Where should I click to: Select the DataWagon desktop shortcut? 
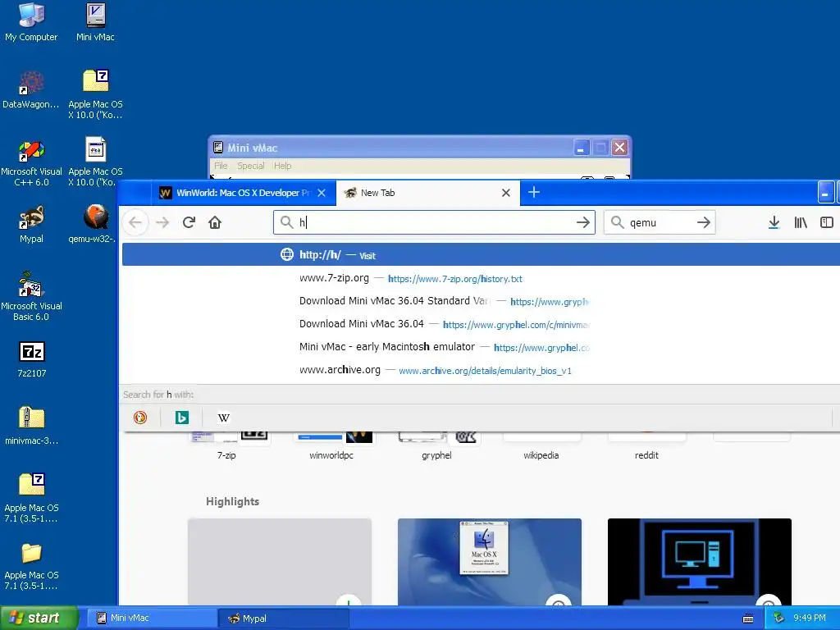tap(31, 90)
